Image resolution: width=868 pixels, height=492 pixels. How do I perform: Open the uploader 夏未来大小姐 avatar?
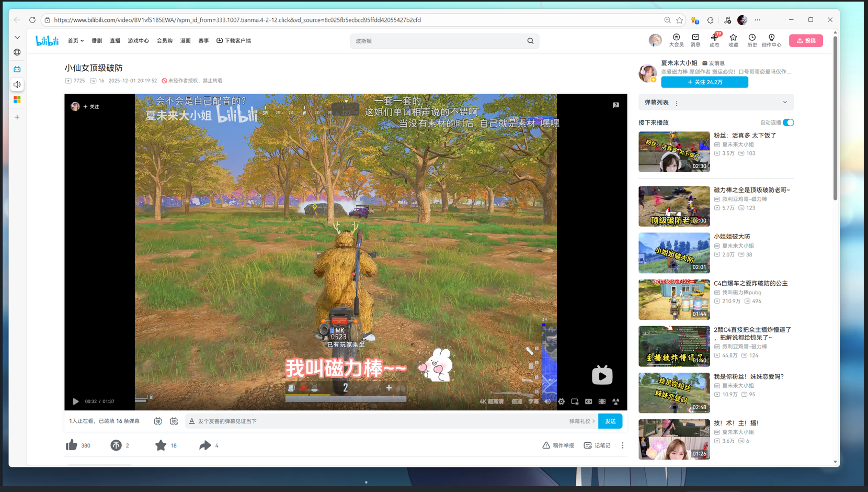(x=647, y=73)
